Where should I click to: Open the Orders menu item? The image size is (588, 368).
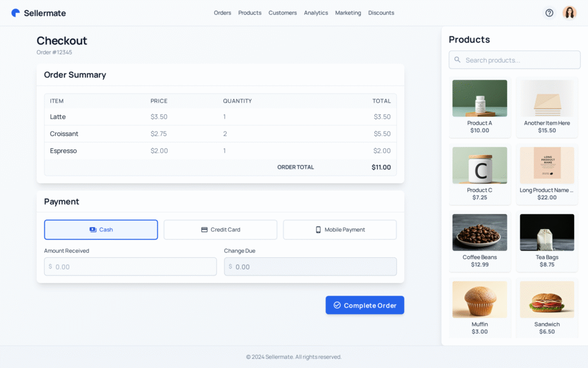pyautogui.click(x=222, y=13)
